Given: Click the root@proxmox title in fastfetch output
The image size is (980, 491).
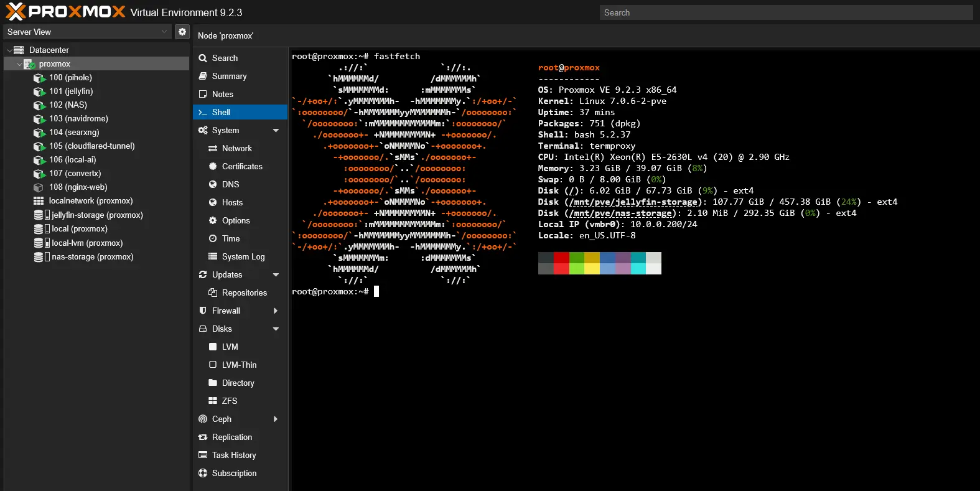Looking at the screenshot, I should pos(569,67).
